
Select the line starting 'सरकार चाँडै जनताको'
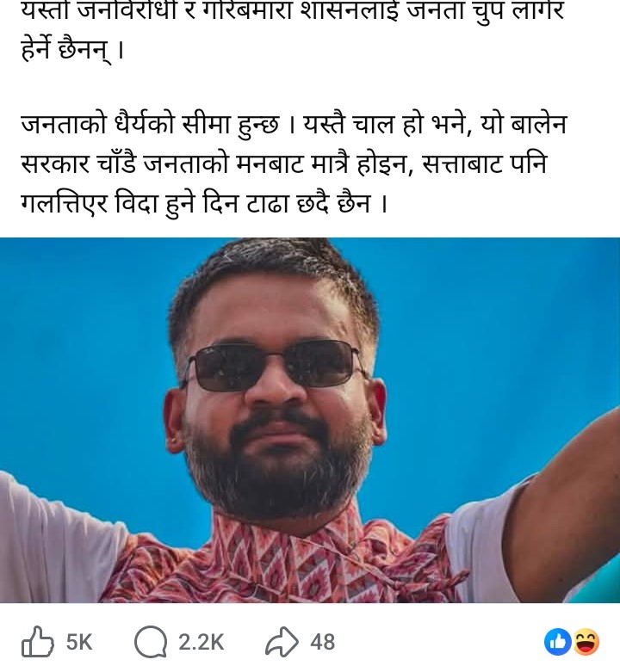(x=284, y=163)
